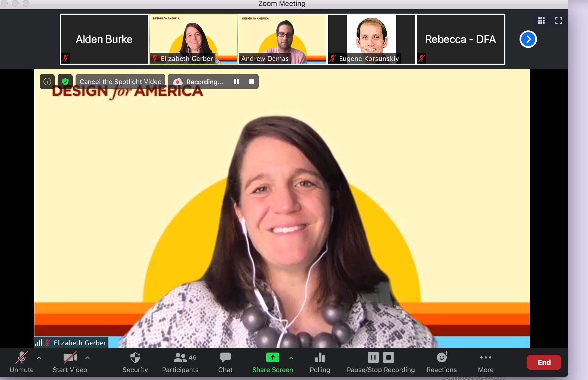Open the Participants panel
588x380 pixels.
tap(180, 362)
